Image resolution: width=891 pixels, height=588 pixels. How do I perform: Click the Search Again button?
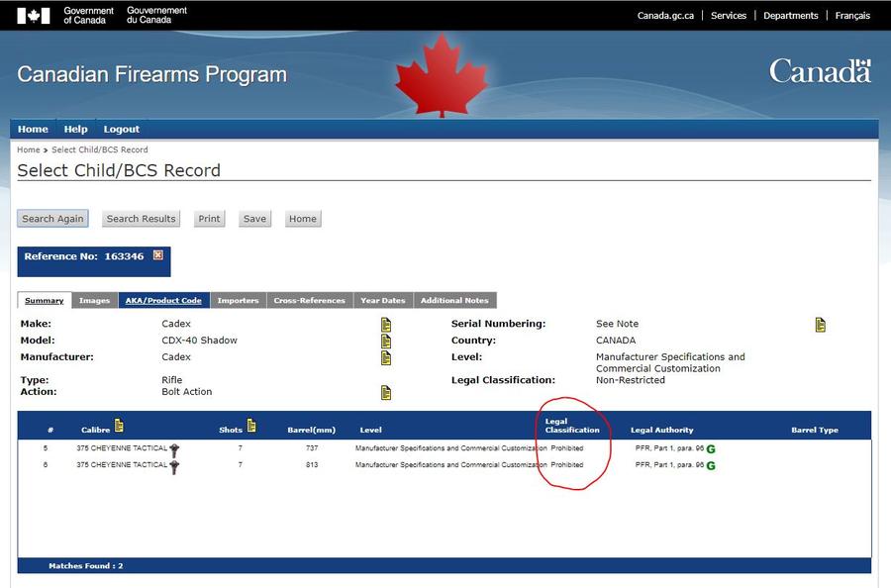(52, 219)
